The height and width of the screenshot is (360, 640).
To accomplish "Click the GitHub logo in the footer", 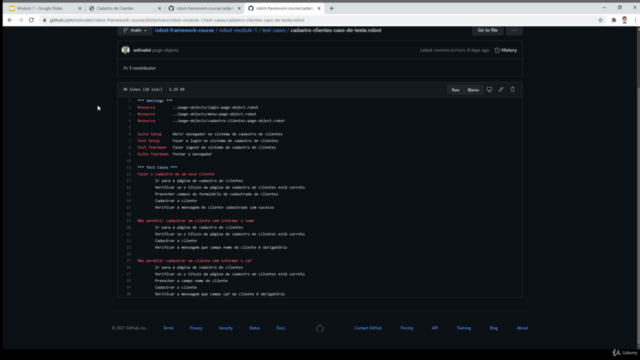I will 320,329.
